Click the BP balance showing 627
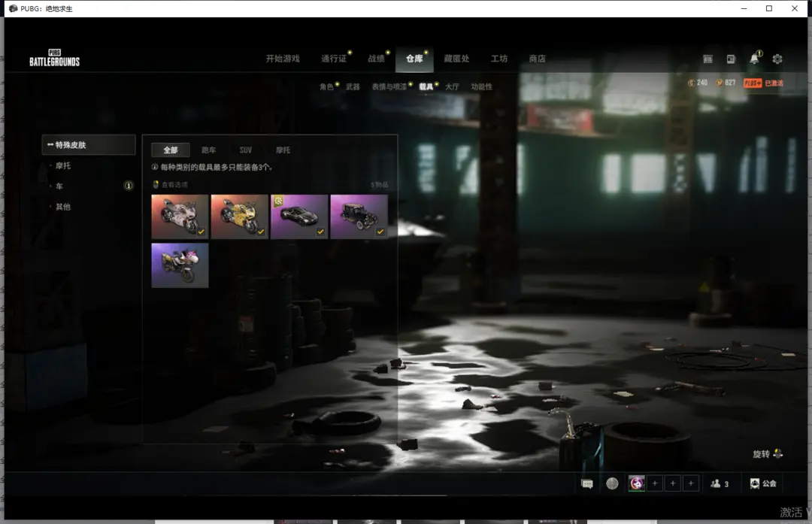 pyautogui.click(x=726, y=83)
